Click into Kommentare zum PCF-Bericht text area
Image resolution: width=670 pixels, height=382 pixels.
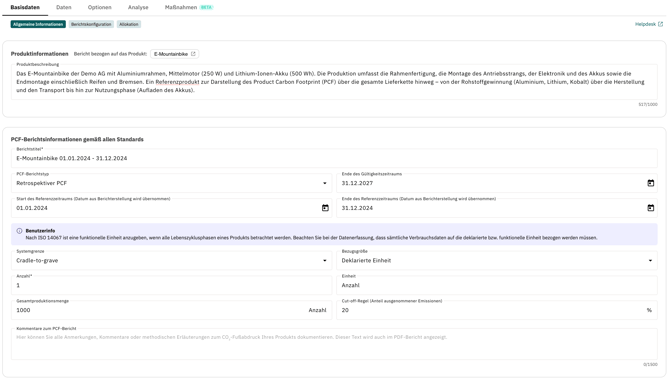point(334,344)
